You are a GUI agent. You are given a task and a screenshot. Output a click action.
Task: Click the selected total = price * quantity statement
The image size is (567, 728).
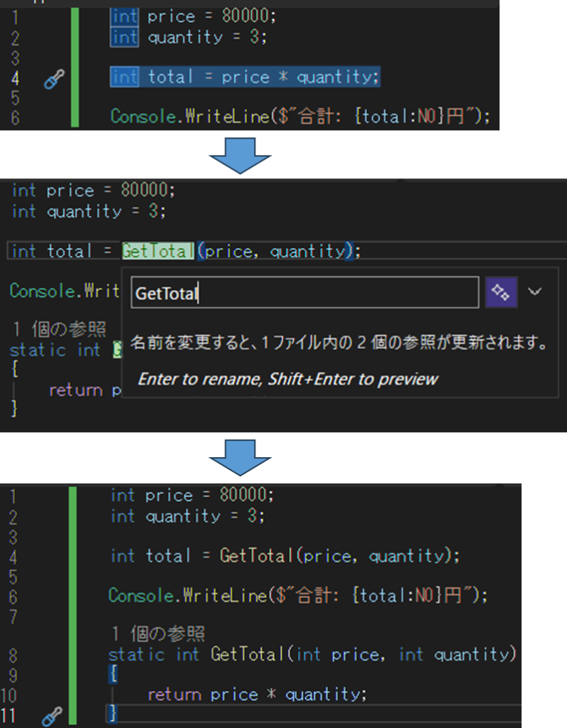[x=245, y=77]
